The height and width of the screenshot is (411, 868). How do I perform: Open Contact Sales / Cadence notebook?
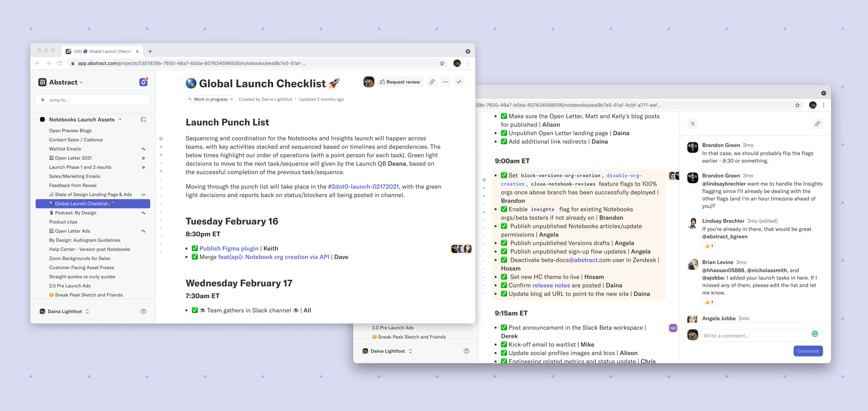75,140
